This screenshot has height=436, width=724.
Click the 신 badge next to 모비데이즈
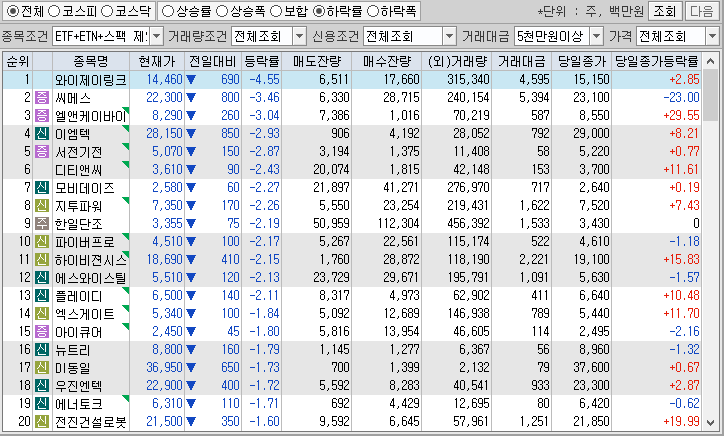pos(42,188)
